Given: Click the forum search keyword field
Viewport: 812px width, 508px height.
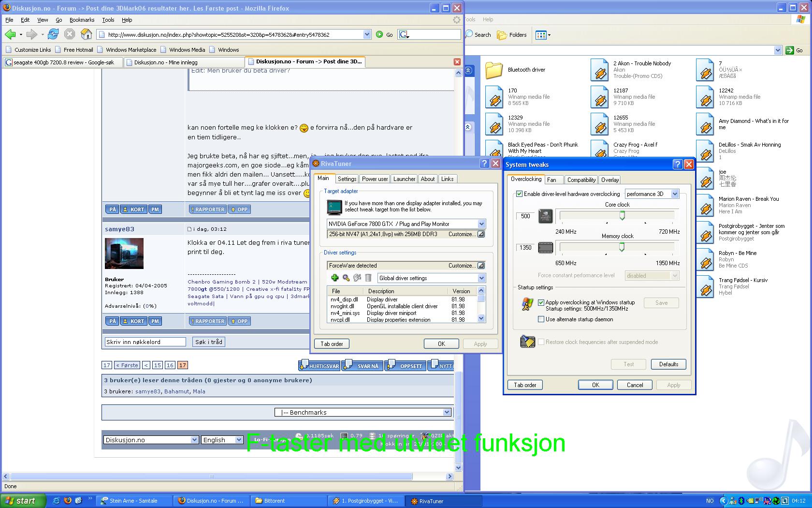Looking at the screenshot, I should [145, 342].
